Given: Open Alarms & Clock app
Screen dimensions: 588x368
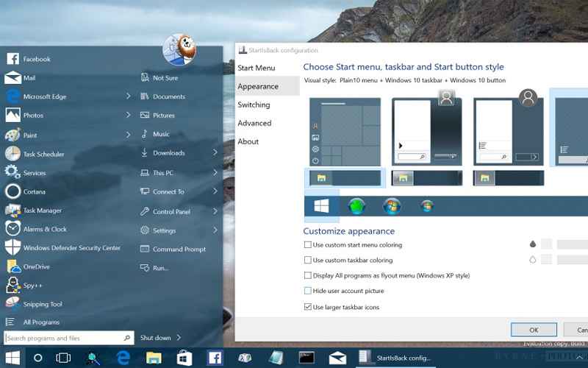Looking at the screenshot, I should (x=36, y=229).
